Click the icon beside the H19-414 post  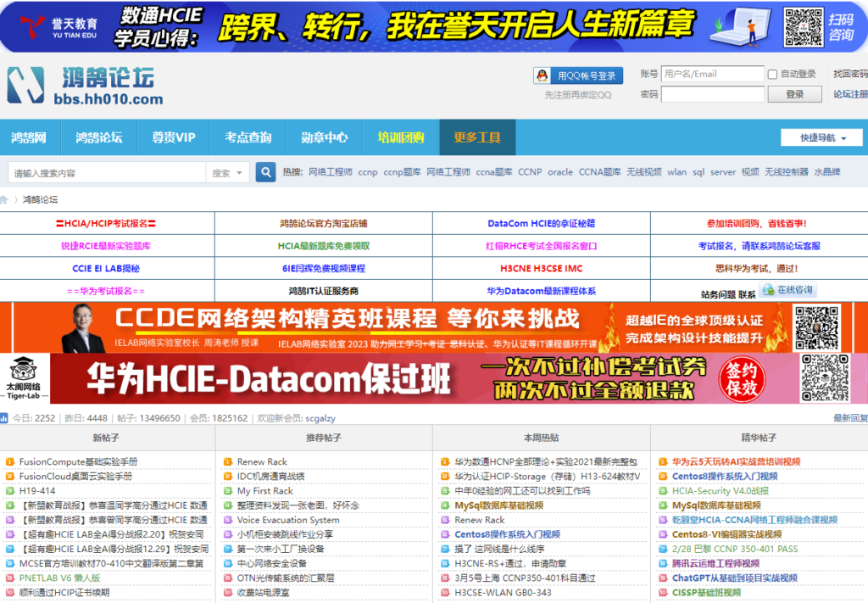[x=9, y=491]
